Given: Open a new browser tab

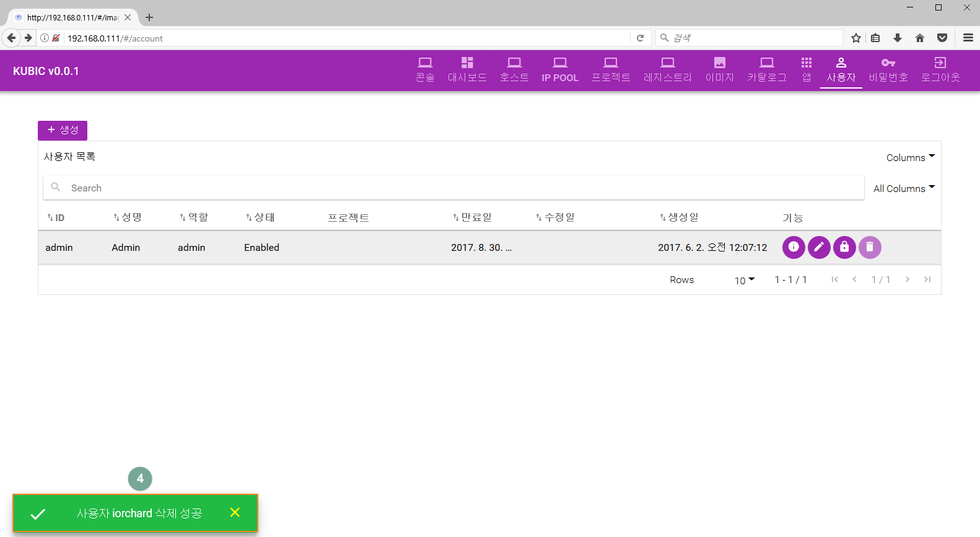Looking at the screenshot, I should click(149, 17).
